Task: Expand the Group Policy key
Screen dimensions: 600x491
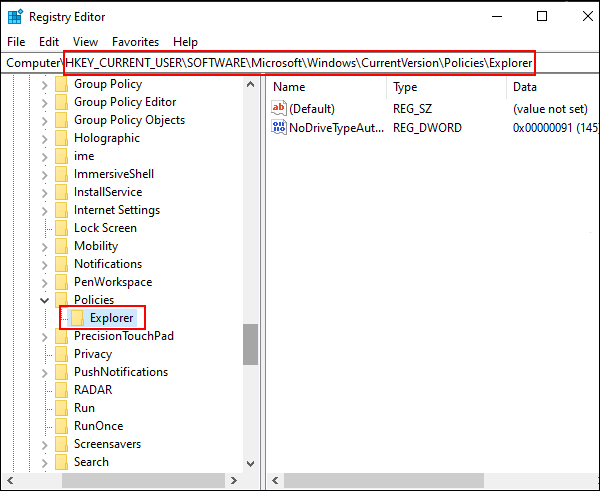Action: (45, 85)
